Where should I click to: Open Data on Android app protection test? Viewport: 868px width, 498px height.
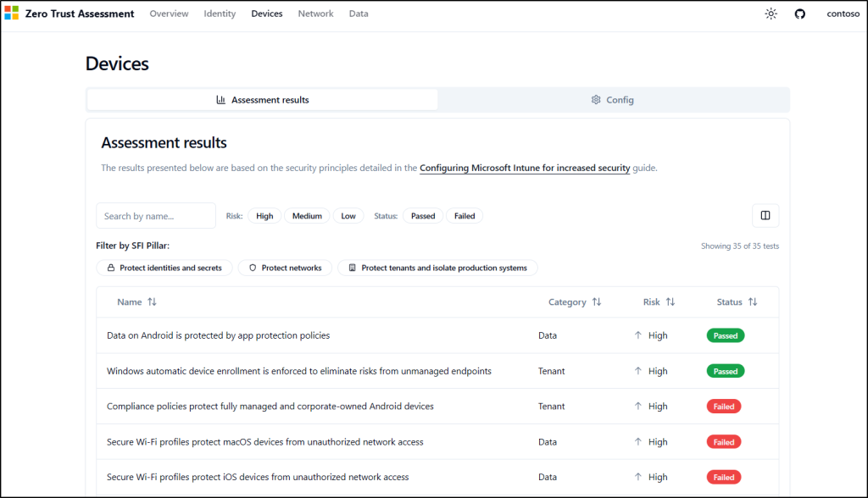point(218,335)
